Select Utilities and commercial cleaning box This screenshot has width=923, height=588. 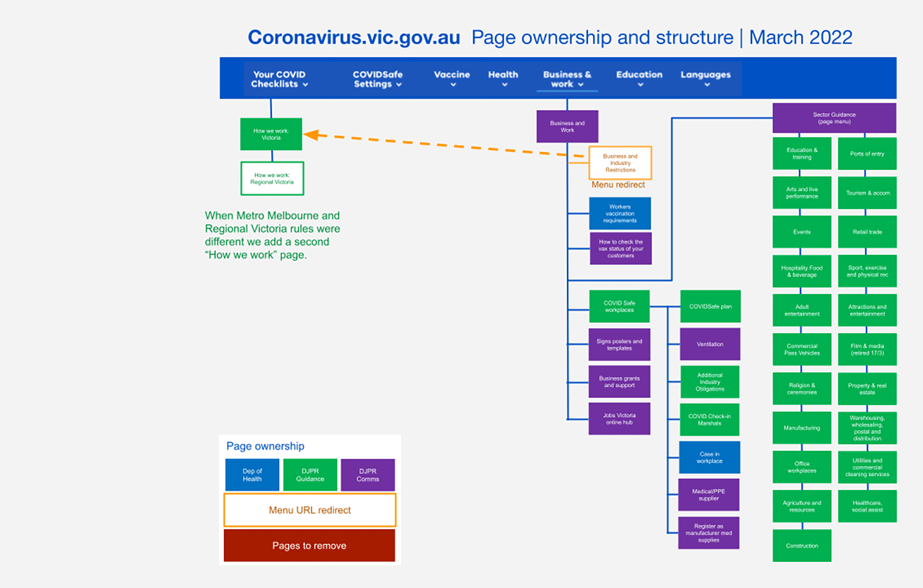coord(867,467)
